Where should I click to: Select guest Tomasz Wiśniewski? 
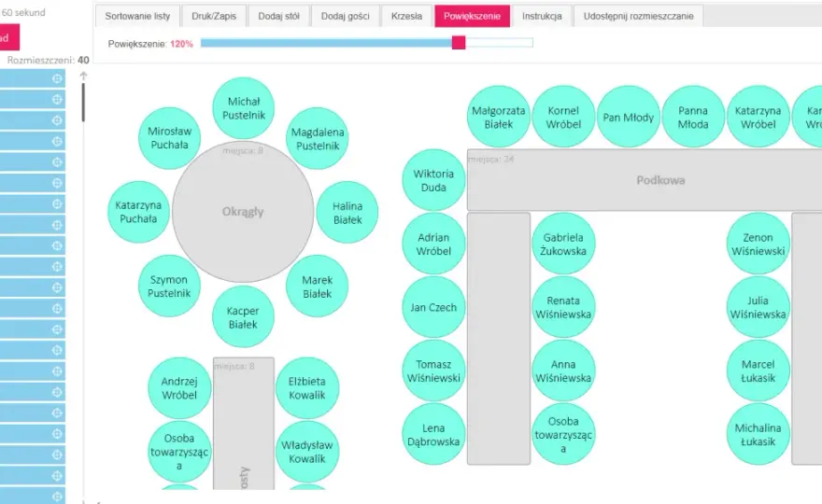point(433,371)
